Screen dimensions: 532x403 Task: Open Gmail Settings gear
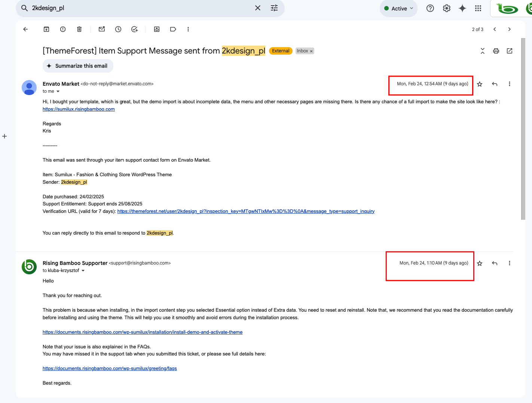447,8
